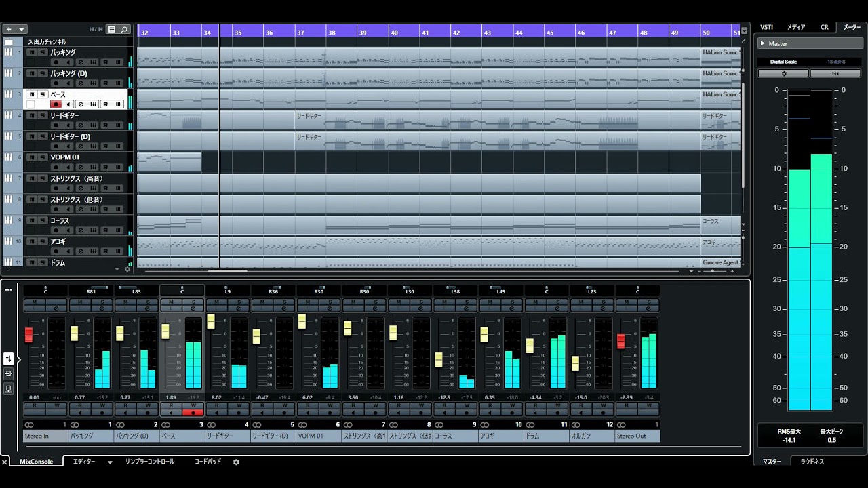This screenshot has width=868, height=488.
Task: Click the record enable button on ベース mixer channel
Action: point(193,412)
